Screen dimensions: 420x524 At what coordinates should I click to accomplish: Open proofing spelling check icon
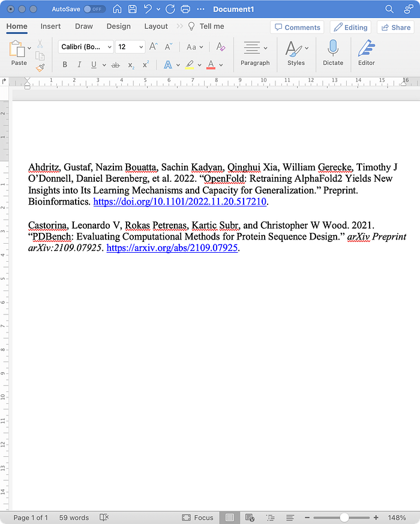point(104,517)
